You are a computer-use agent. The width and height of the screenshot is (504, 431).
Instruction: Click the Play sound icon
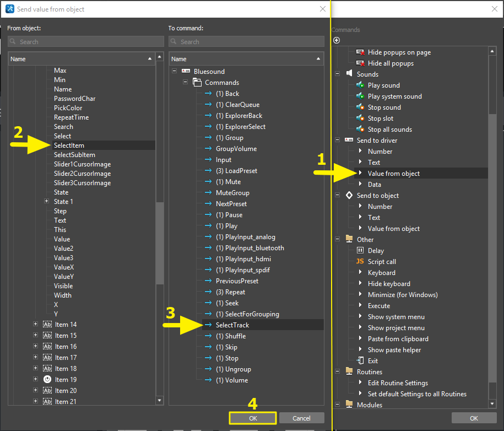pyautogui.click(x=360, y=85)
